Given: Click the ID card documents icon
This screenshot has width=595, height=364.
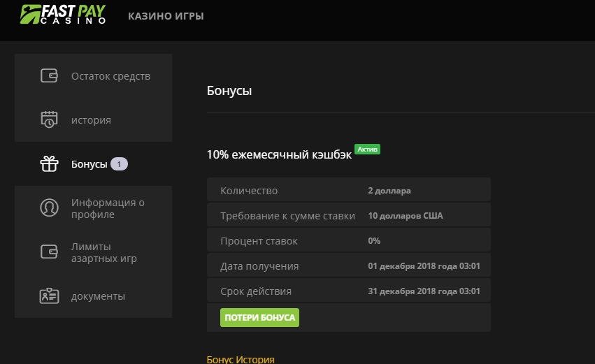Looking at the screenshot, I should 49,296.
